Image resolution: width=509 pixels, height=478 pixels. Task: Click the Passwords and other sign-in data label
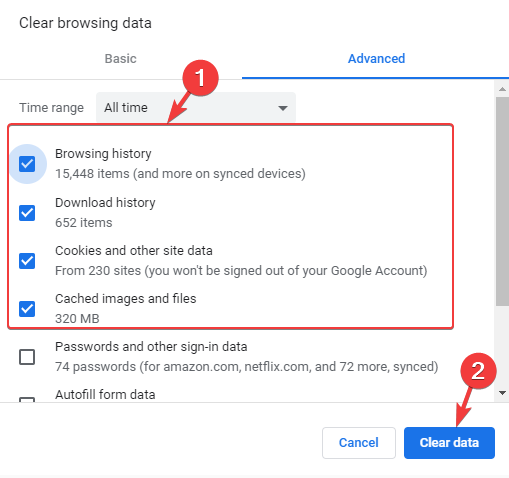pos(151,347)
